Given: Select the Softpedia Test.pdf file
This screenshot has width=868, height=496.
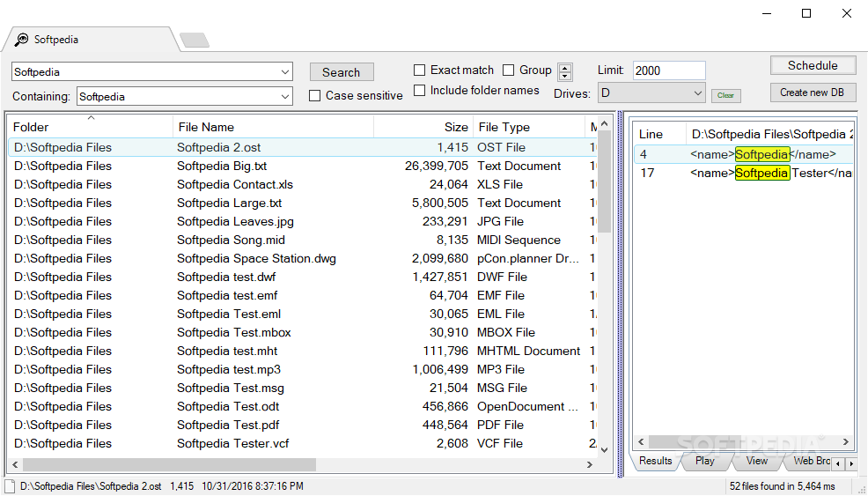Looking at the screenshot, I should click(x=228, y=425).
